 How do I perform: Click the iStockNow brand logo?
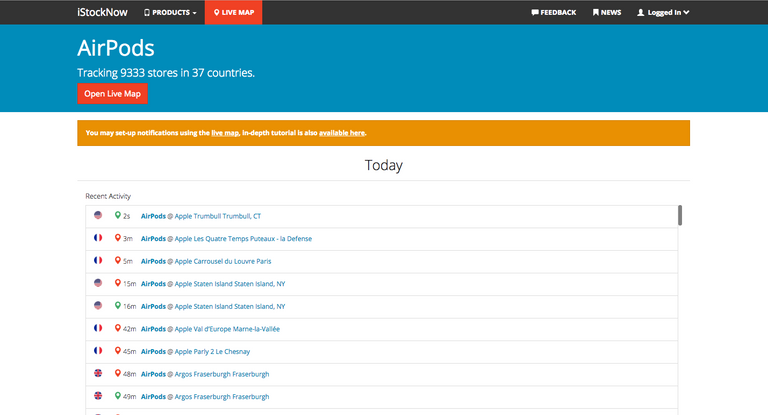102,12
